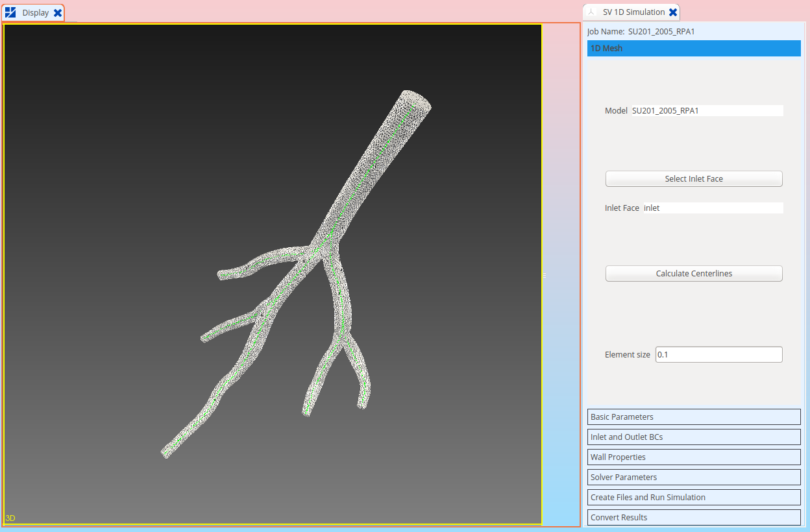Screen dimensions: 810x532
Task: Click the Element size input field
Action: click(718, 354)
